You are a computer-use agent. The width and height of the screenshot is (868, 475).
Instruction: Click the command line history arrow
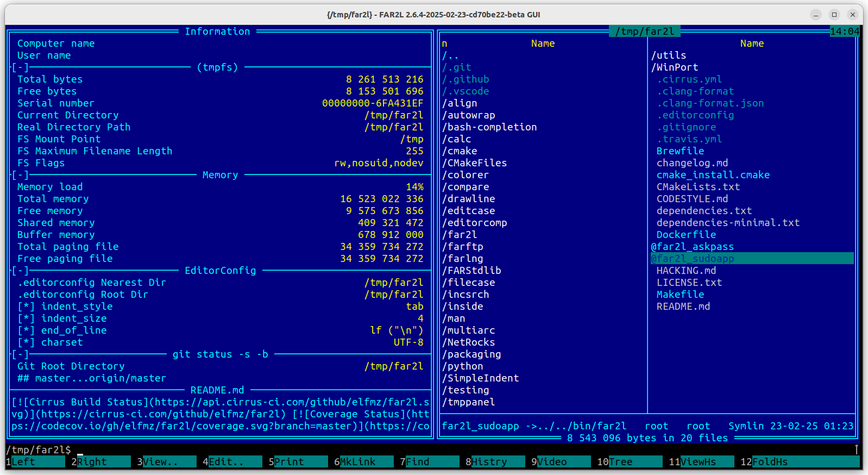tap(856, 449)
